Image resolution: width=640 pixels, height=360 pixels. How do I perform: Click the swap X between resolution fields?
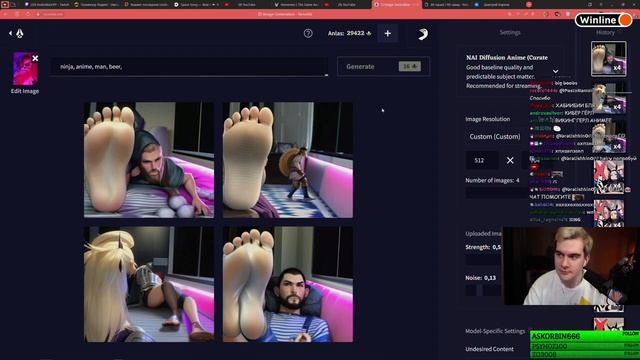pos(510,160)
